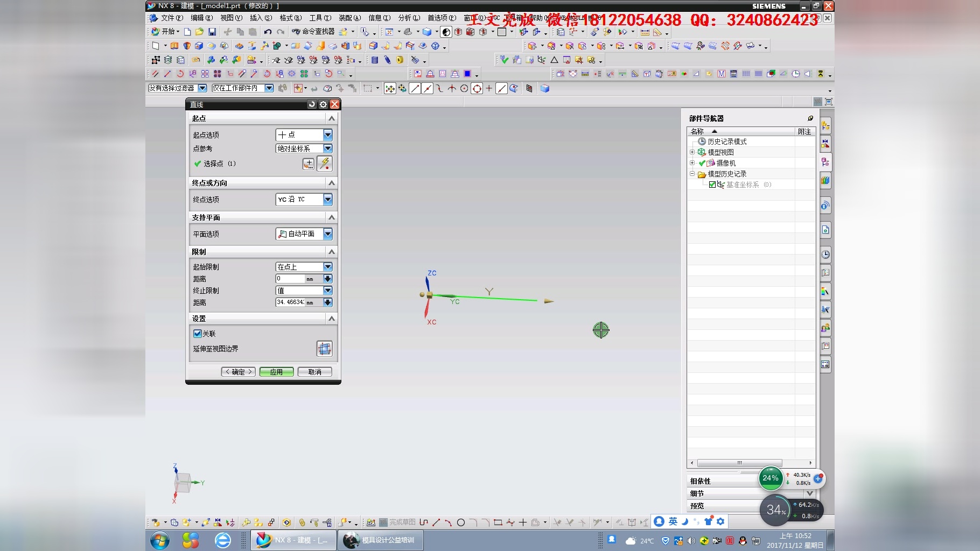This screenshot has height=551, width=980.
Task: Toggle the endpoint snap option
Action: tap(415, 88)
